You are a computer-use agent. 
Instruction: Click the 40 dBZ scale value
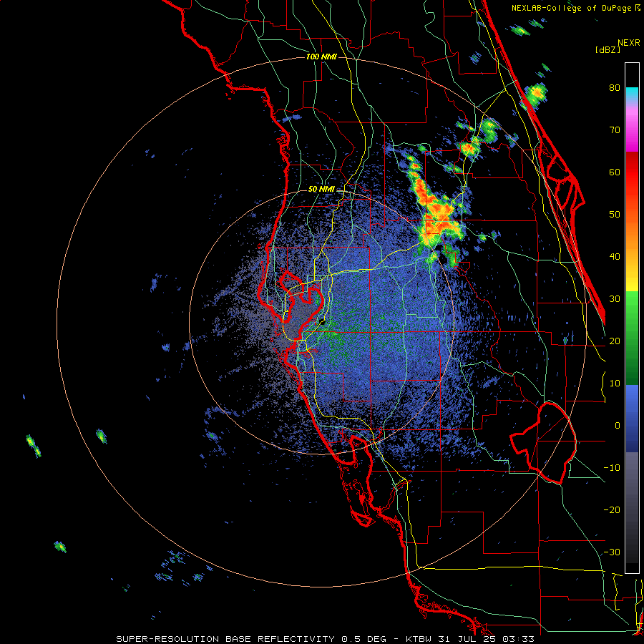pyautogui.click(x=615, y=257)
